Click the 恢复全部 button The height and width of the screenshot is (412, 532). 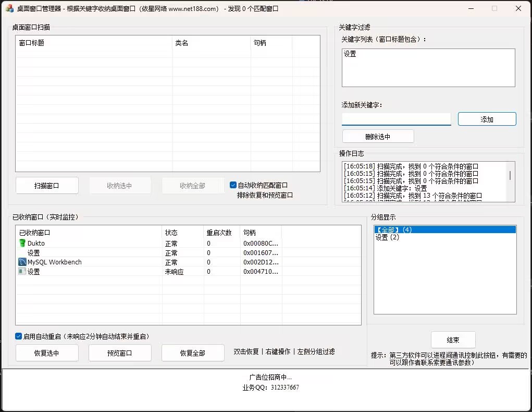pyautogui.click(x=193, y=353)
